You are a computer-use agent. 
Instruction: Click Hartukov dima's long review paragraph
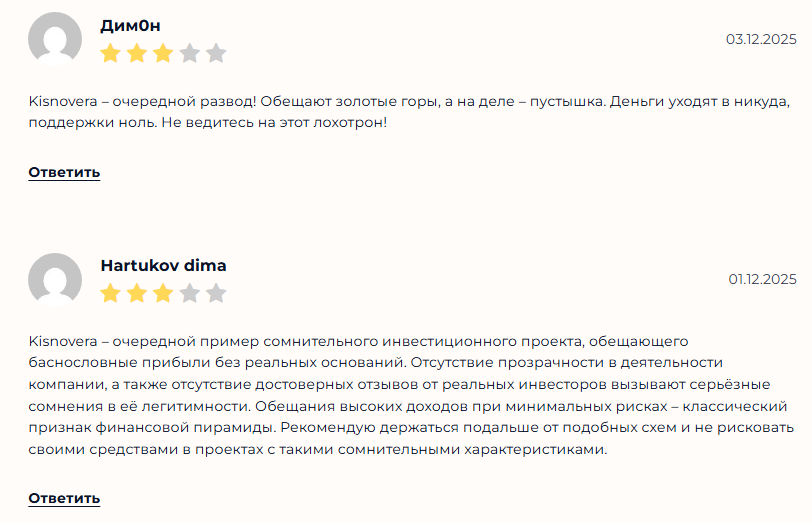click(410, 395)
